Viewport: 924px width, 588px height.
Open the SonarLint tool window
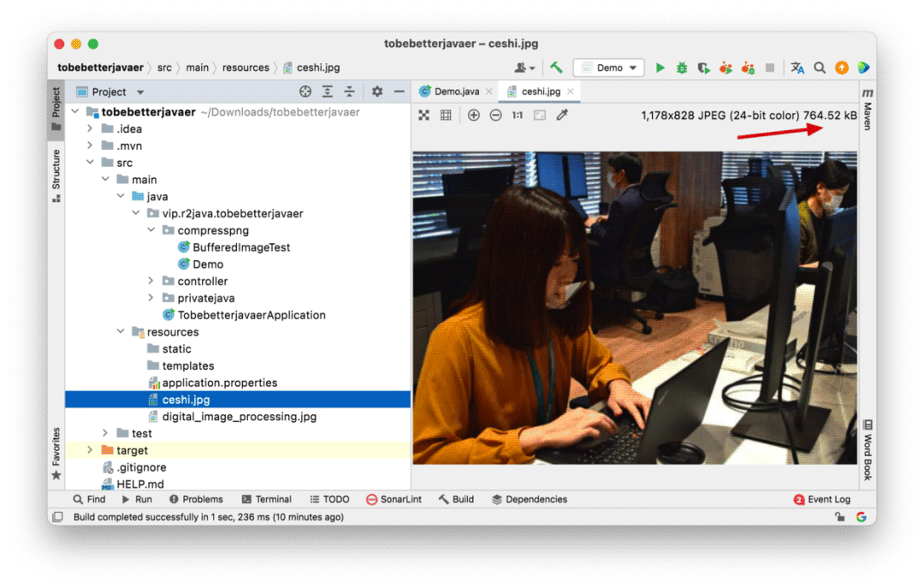(394, 499)
